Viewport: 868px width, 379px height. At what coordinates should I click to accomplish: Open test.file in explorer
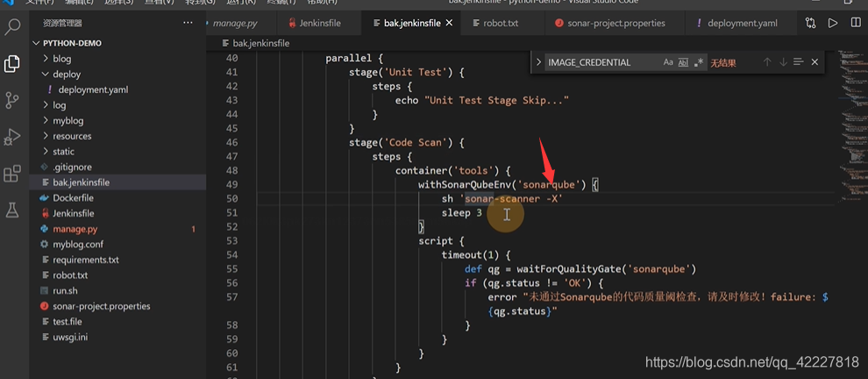[117, 322]
